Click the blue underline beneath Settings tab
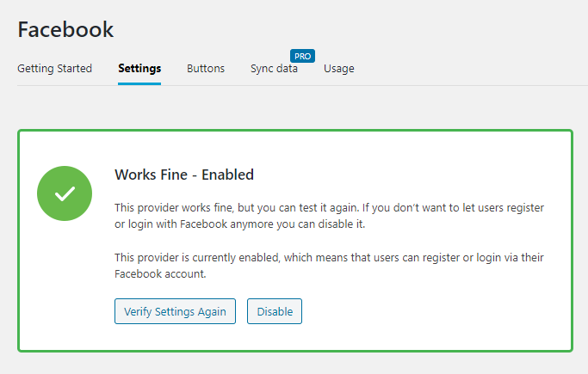Image resolution: width=588 pixels, height=374 pixels. (139, 83)
